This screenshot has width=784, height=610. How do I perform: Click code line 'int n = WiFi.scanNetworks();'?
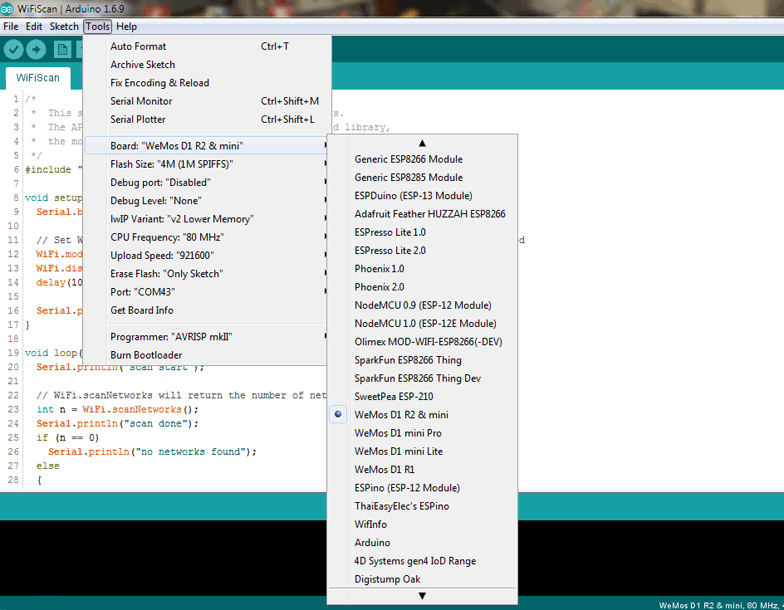tap(118, 410)
